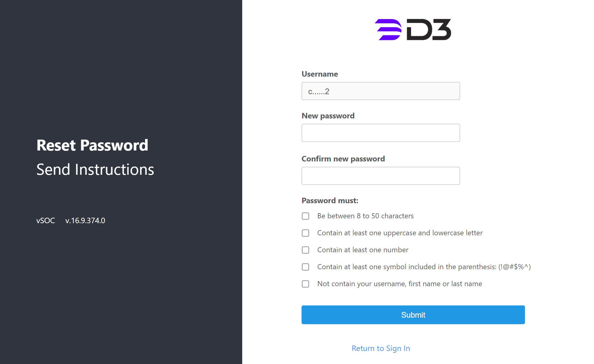Toggle the 'at least one number' checkbox
Image resolution: width=594 pixels, height=364 pixels.
[305, 250]
